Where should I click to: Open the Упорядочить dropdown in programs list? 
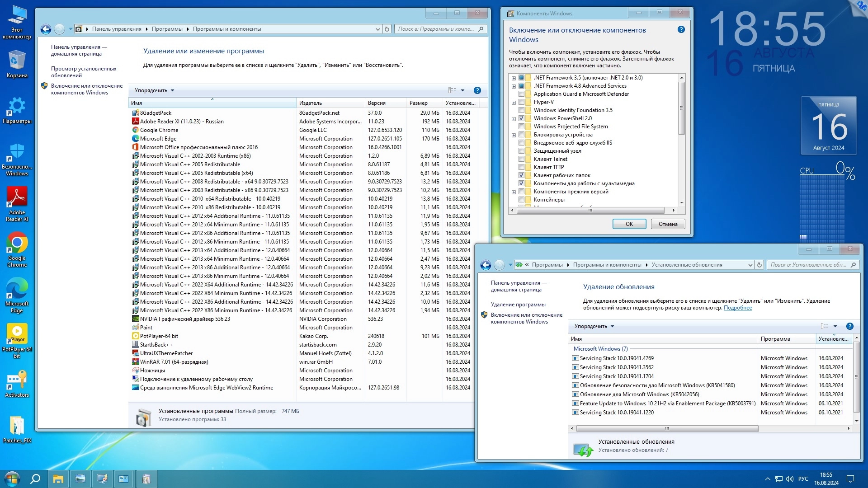click(154, 90)
